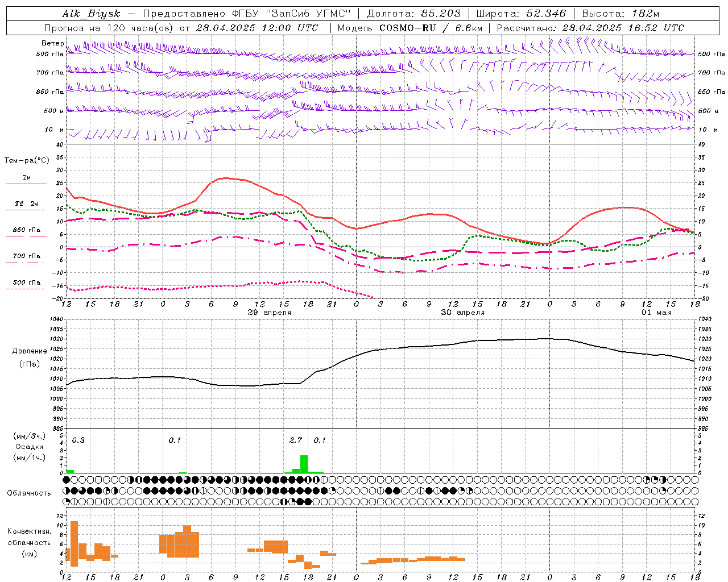The image size is (728, 582).
Task: Click the (мм/3ч.) precipitation unit label
Action: (30, 436)
